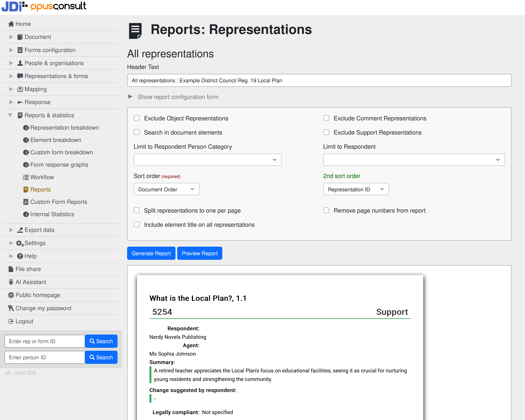525x420 pixels.
Task: Enable Exclude Object Representations checkbox
Action: point(137,118)
